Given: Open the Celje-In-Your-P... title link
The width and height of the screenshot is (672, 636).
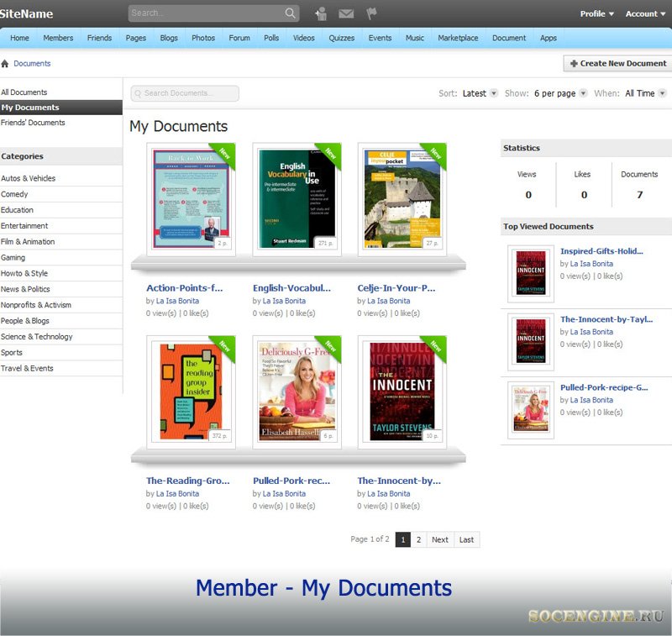Looking at the screenshot, I should click(x=396, y=288).
